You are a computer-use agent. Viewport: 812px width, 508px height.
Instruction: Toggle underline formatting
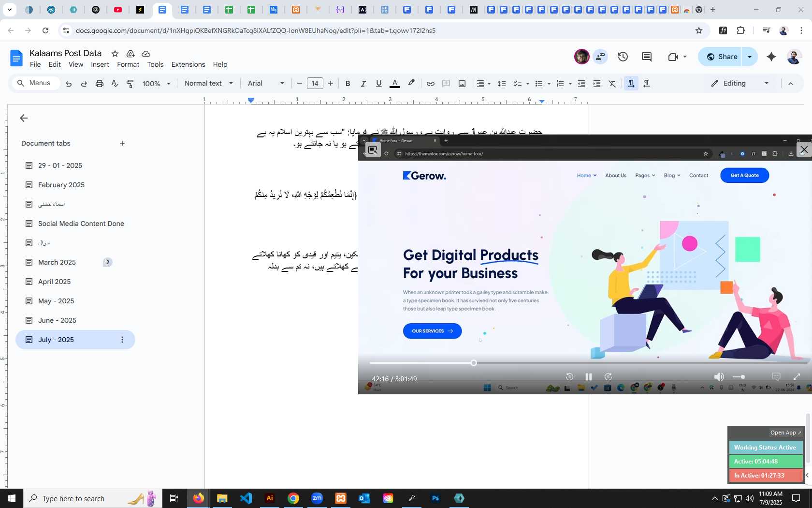tap(379, 84)
